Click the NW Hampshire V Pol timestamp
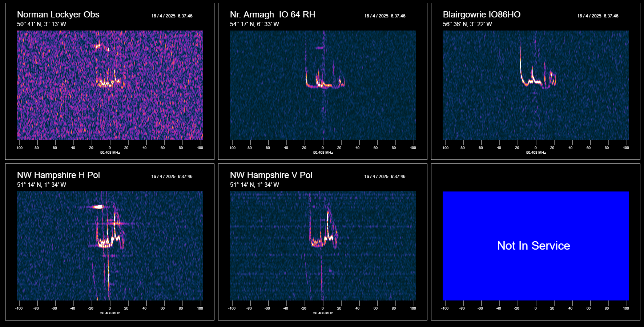Image resolution: width=644 pixels, height=327 pixels. (385, 177)
